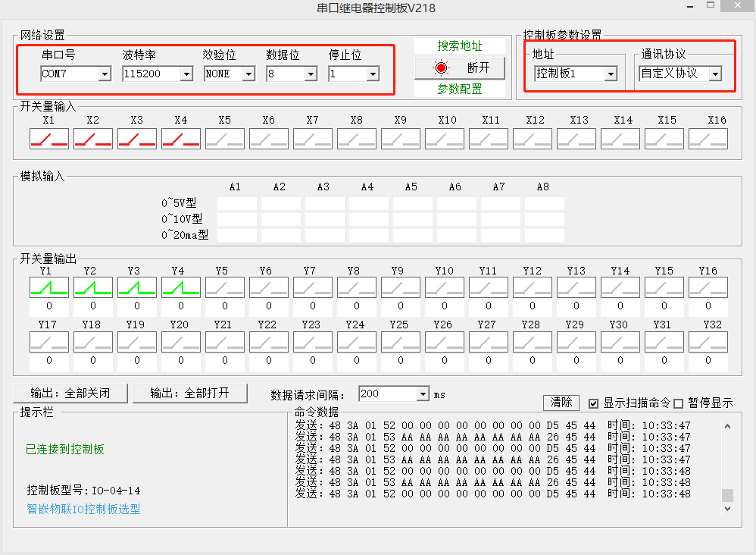The width and height of the screenshot is (756, 555).
Task: Click 输出：全部打开 button
Action: coord(190,394)
